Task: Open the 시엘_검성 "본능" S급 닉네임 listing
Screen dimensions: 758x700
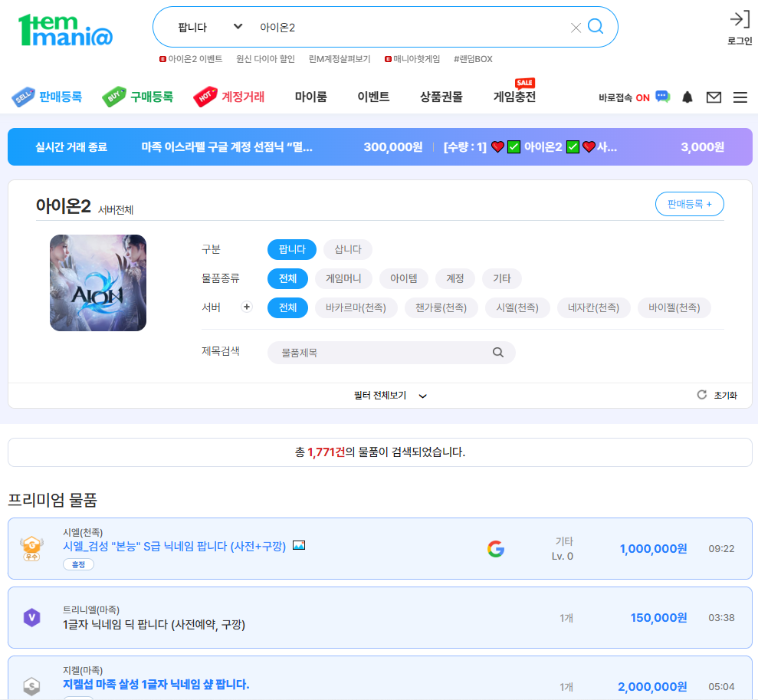Action: 175,546
